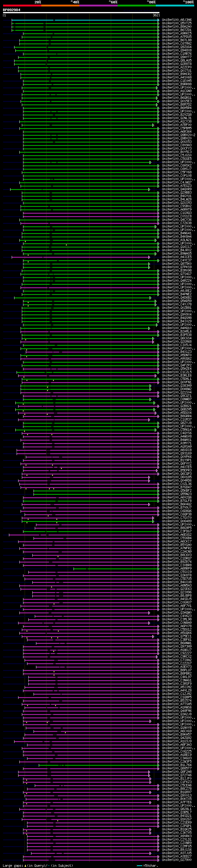
Task: Open hit UniRef100_A8MRP9
Action: 177,568
